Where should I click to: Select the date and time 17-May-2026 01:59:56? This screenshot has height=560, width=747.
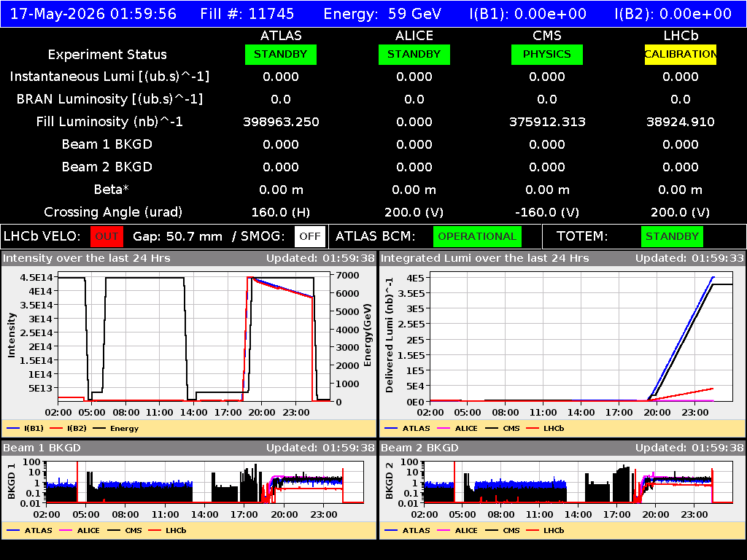tap(93, 14)
